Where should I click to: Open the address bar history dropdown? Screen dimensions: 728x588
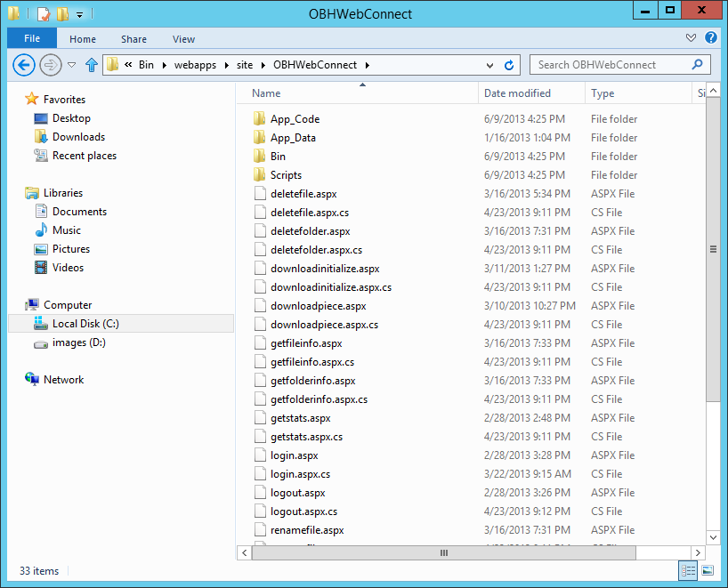tap(489, 66)
